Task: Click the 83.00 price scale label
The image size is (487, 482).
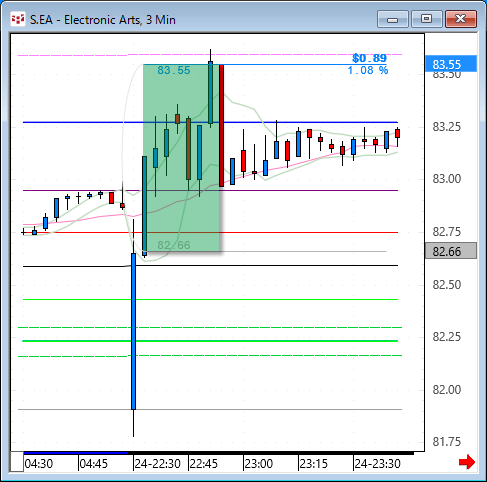Action: click(x=447, y=179)
